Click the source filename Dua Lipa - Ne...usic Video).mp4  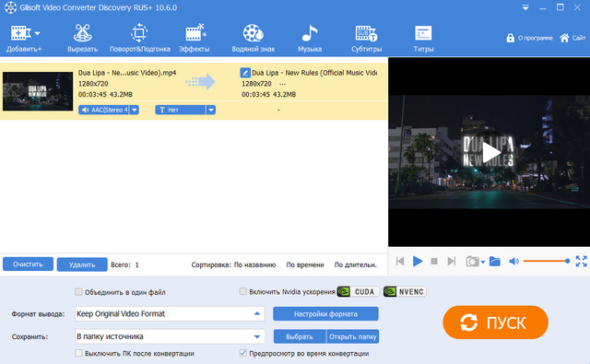pos(127,73)
